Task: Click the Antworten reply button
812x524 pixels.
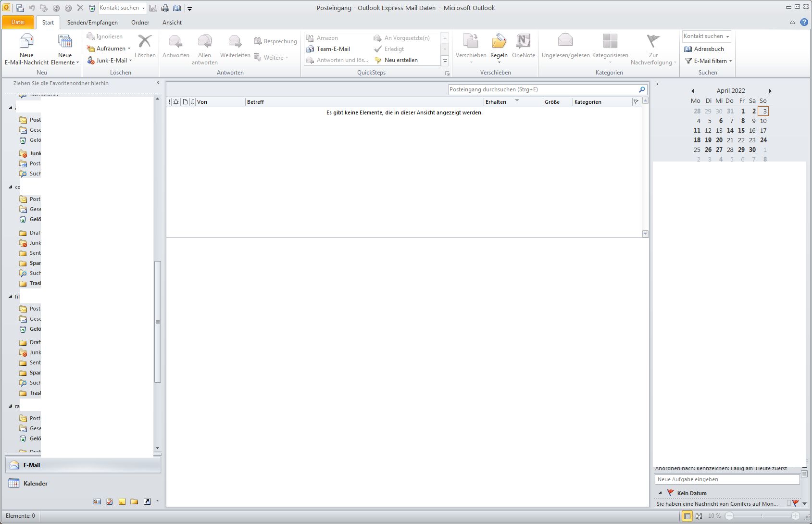Action: [175, 46]
